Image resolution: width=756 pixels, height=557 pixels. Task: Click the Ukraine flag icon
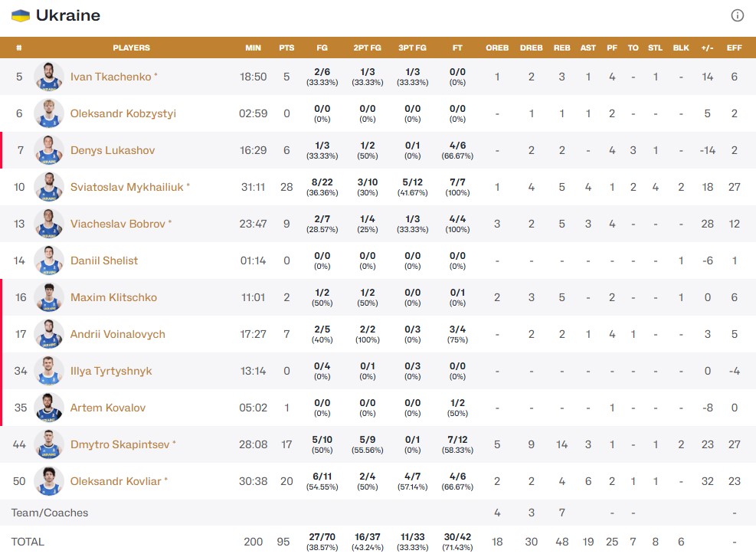(21, 15)
